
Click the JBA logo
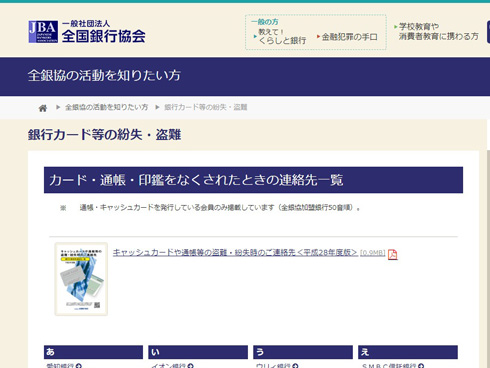click(x=43, y=32)
